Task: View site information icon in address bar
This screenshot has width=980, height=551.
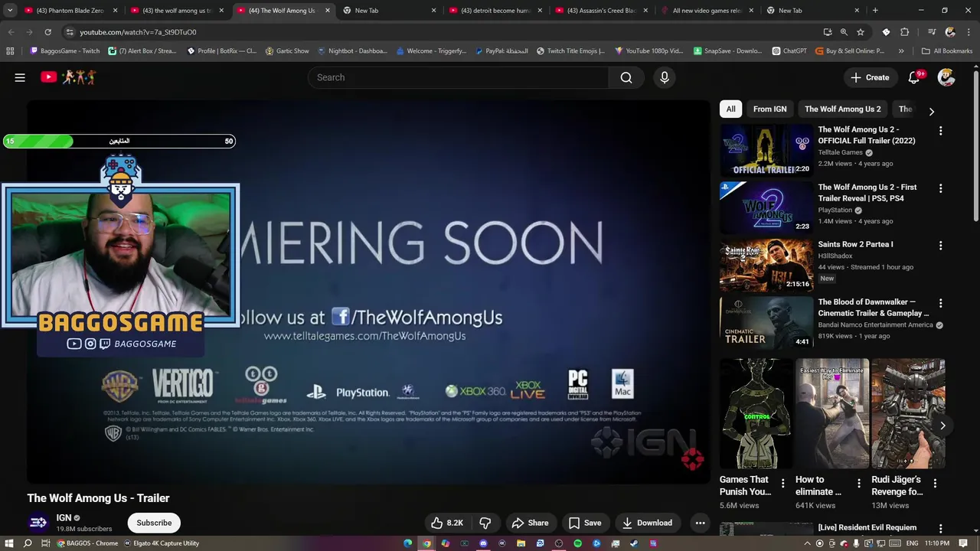Action: [70, 32]
